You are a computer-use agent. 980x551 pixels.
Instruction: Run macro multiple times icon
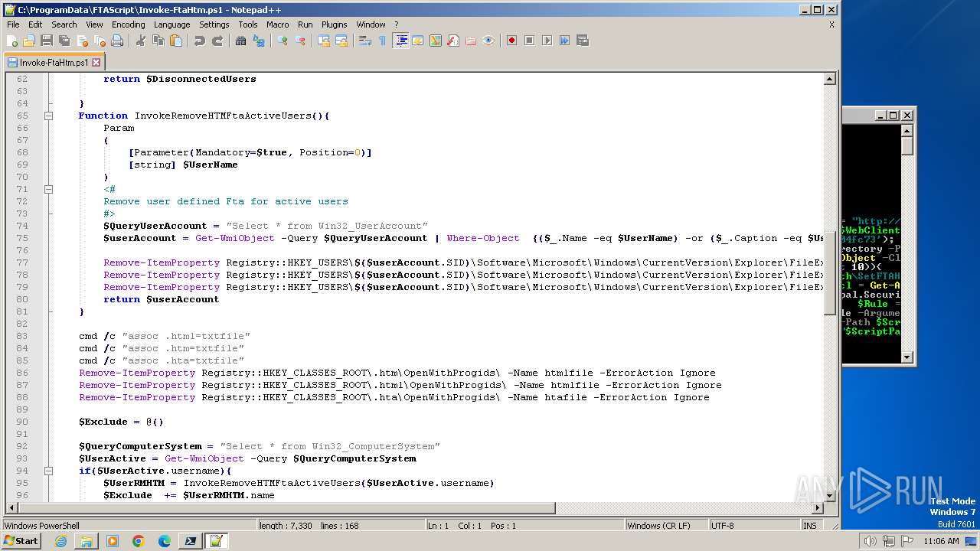coord(565,41)
